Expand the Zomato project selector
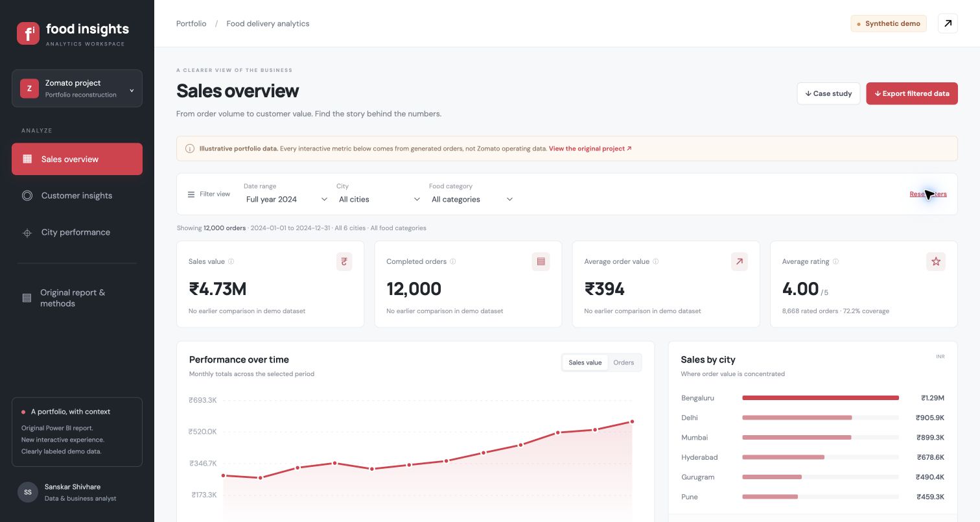The image size is (980, 522). click(77, 88)
